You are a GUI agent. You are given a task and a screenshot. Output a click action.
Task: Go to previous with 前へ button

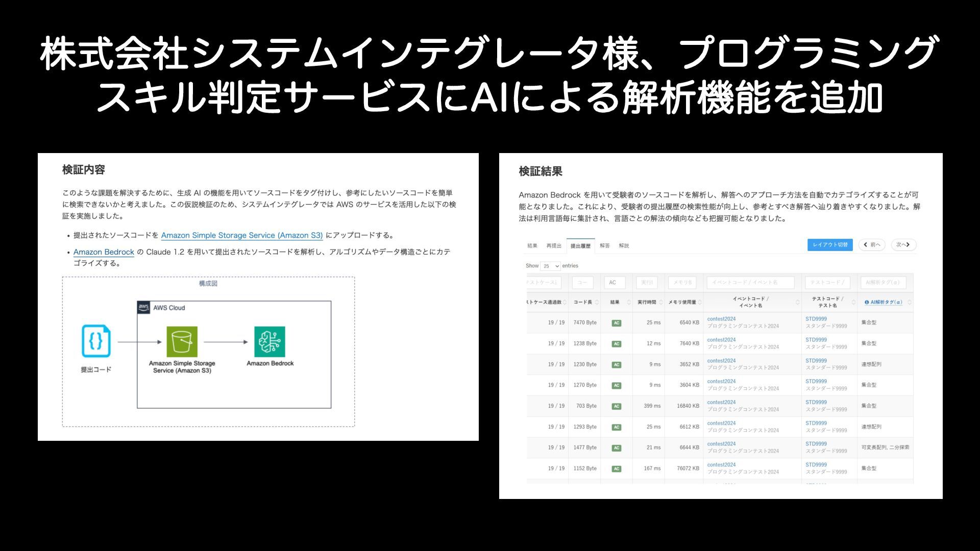872,245
